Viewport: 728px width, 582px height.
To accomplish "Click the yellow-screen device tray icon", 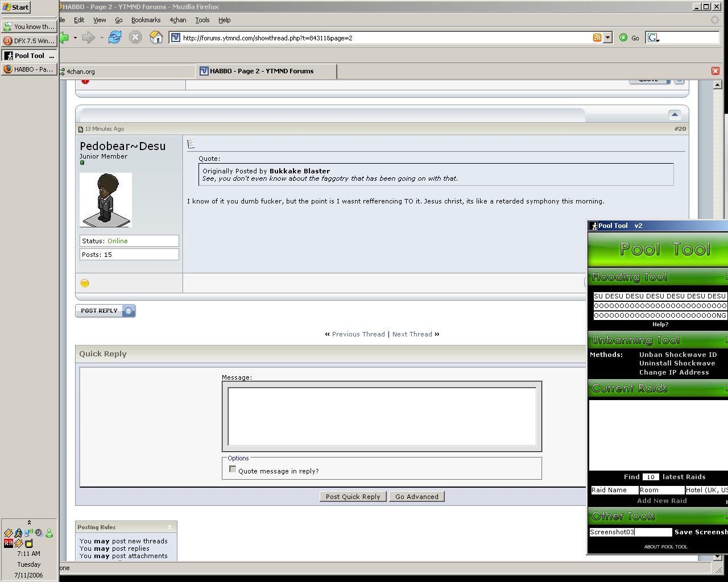I will 28,543.
